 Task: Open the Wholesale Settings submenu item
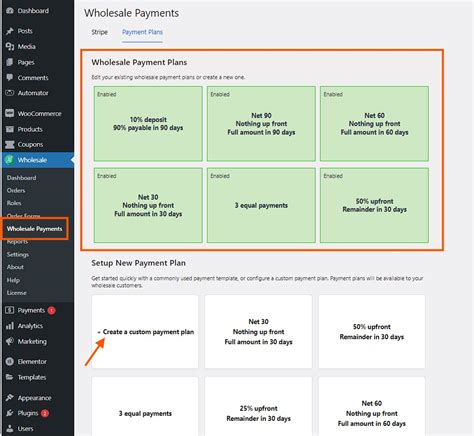coord(18,254)
